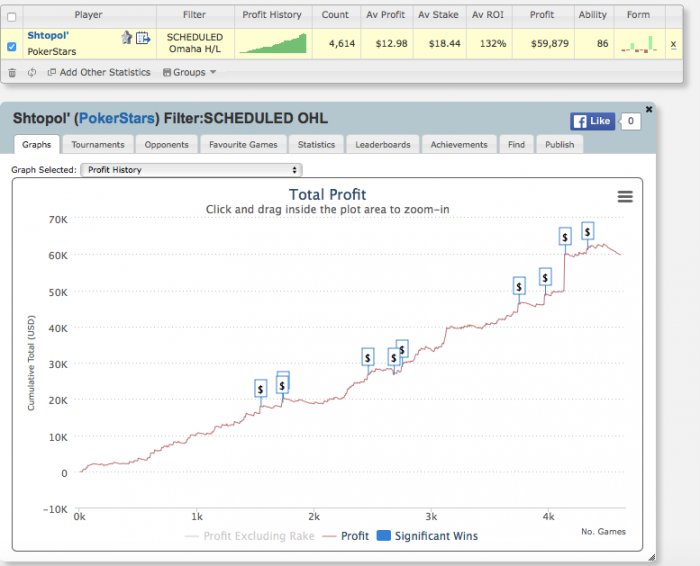This screenshot has width=700, height=566.
Task: Open the player profile icon beside Shtopol'
Action: [127, 37]
